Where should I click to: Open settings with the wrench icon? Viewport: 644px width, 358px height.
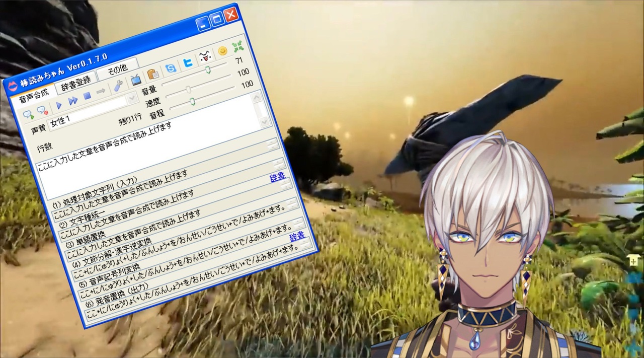coord(118,86)
